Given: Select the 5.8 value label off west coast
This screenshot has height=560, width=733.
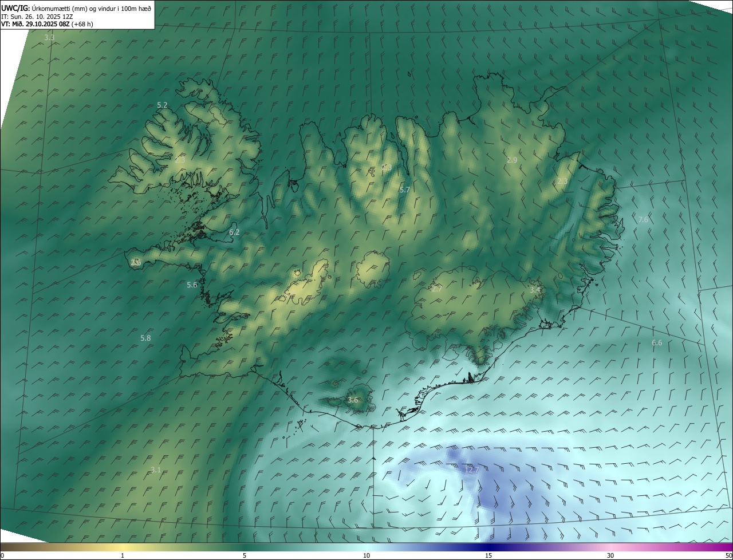Looking at the screenshot, I should [x=145, y=338].
